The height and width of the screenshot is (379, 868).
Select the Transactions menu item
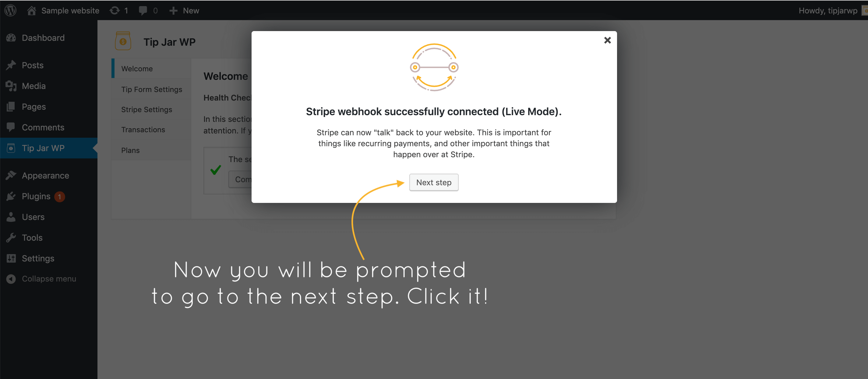click(x=143, y=129)
